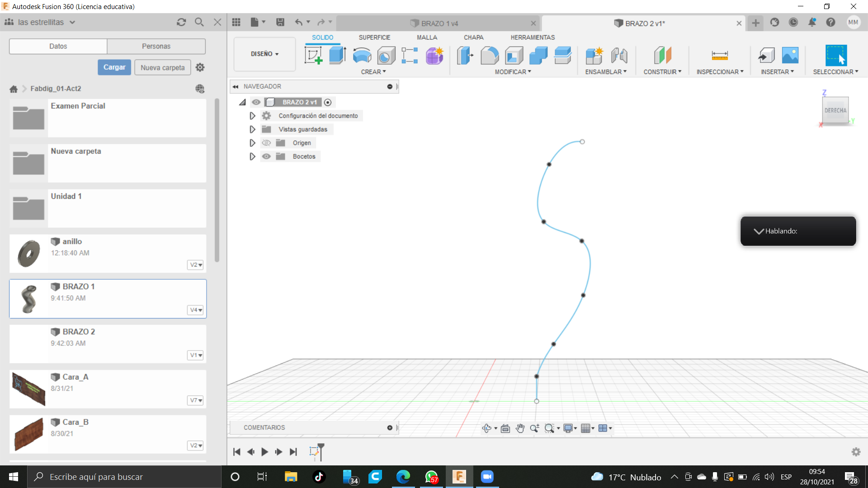Click the Cargar button
The width and height of the screenshot is (868, 488).
(114, 67)
